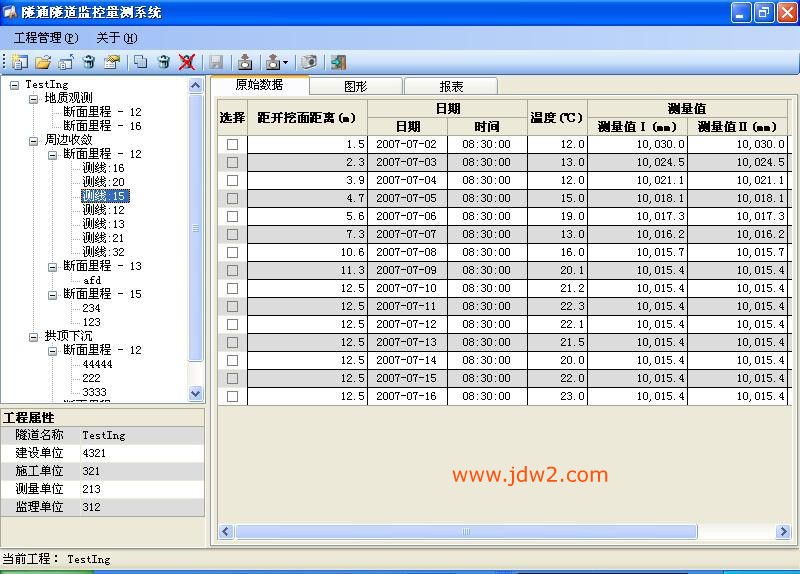The height and width of the screenshot is (574, 800).
Task: Click the open folder toolbar icon
Action: point(43,62)
